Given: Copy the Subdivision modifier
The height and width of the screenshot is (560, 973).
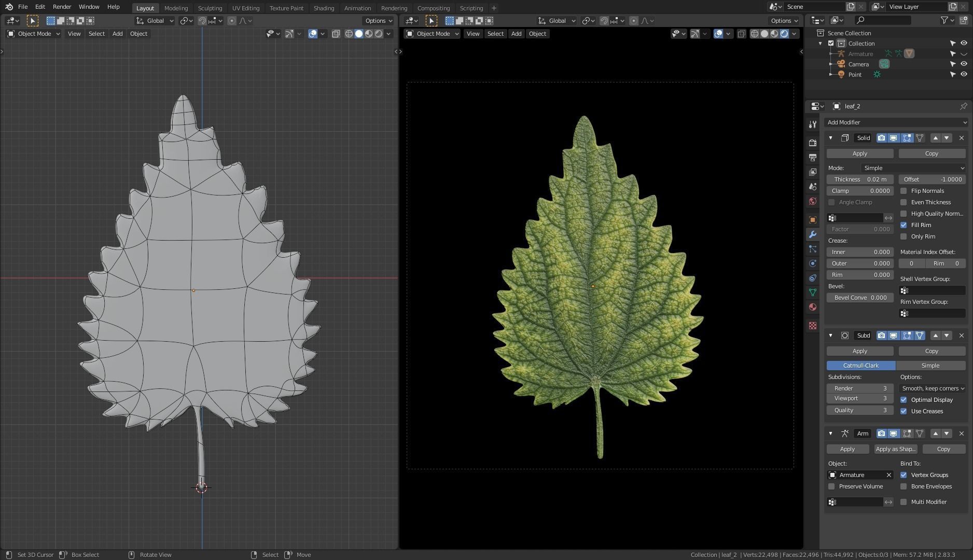Looking at the screenshot, I should pyautogui.click(x=932, y=351).
